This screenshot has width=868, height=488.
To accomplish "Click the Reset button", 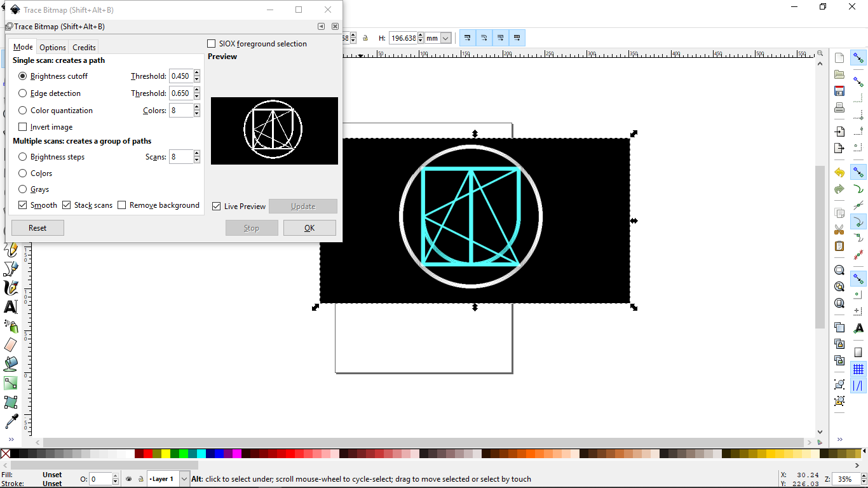I will click(x=37, y=228).
